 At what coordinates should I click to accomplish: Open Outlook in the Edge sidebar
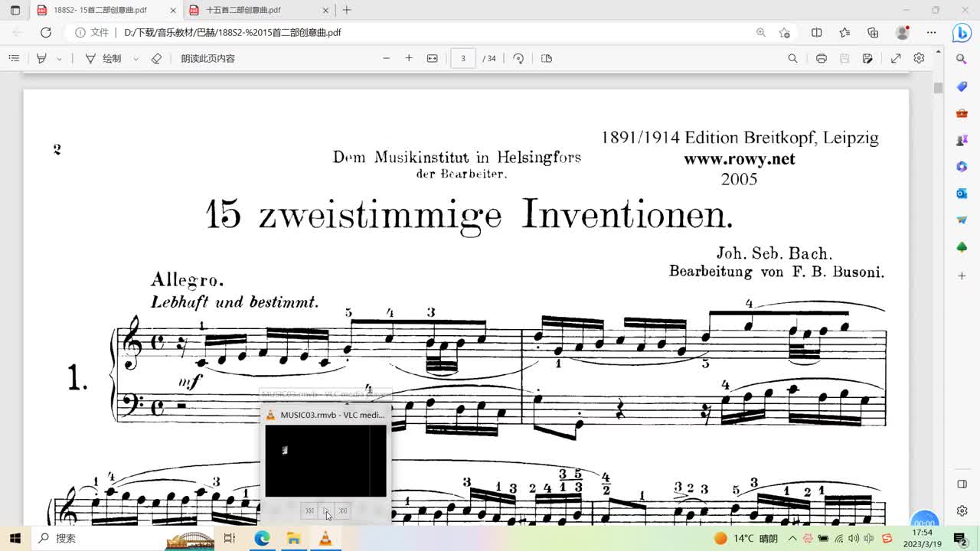point(962,194)
